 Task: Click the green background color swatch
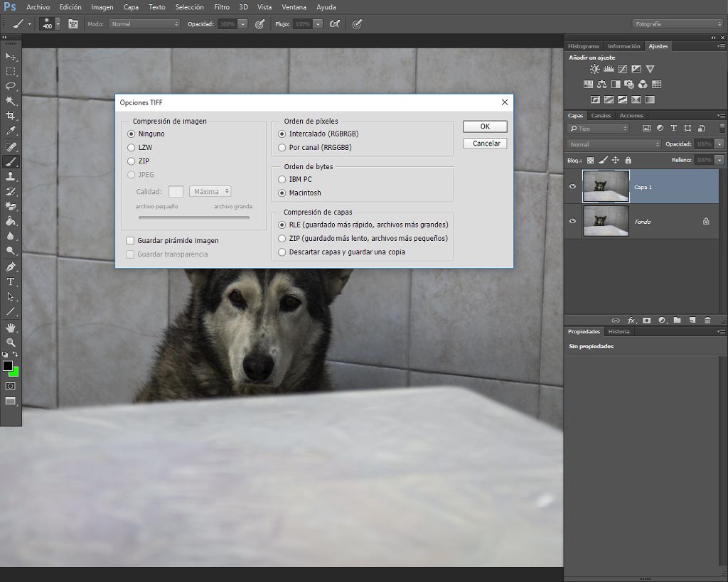point(16,372)
